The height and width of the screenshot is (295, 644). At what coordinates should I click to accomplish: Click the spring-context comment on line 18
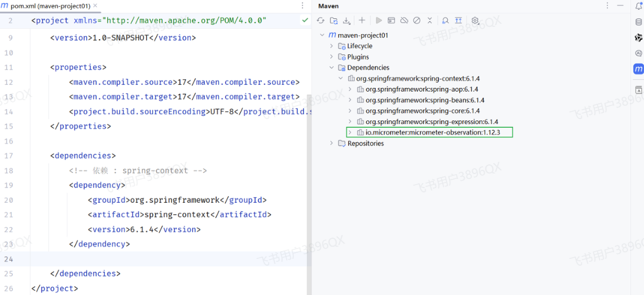coord(138,170)
